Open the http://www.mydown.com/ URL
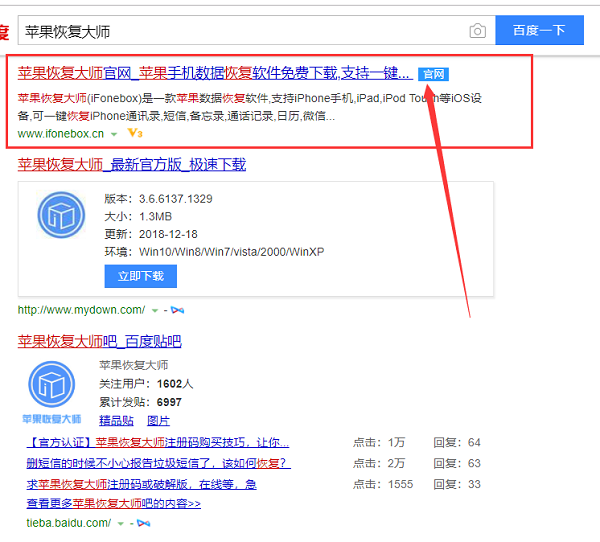This screenshot has height=542, width=600. click(81, 310)
